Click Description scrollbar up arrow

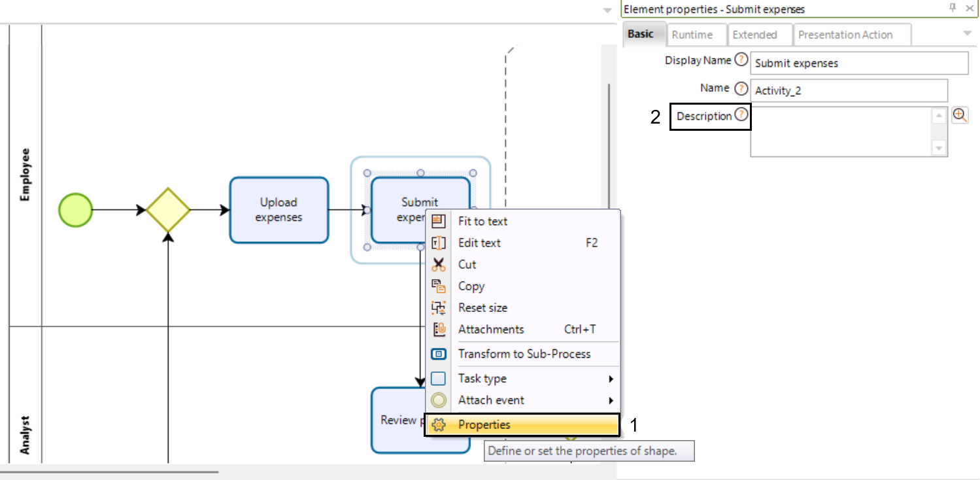coord(939,115)
